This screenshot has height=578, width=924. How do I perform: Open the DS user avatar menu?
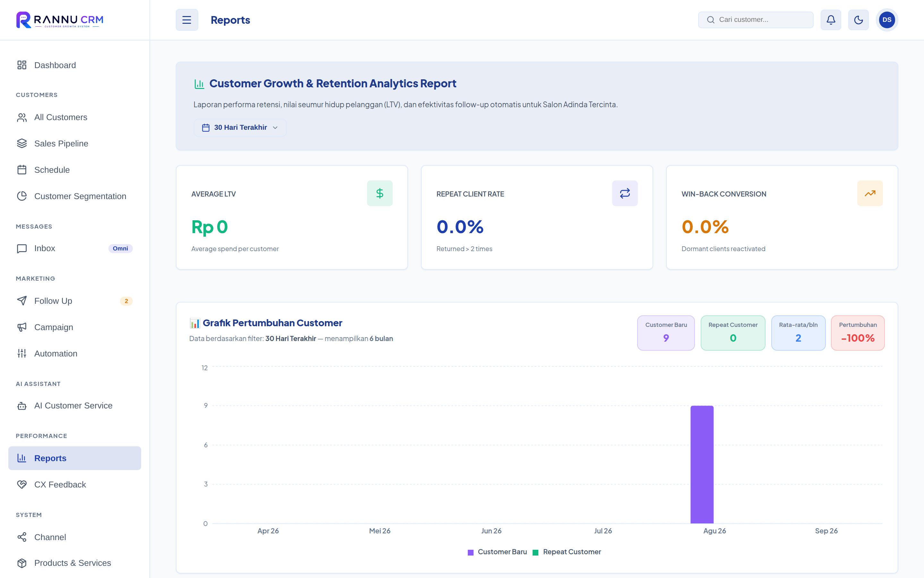point(886,20)
